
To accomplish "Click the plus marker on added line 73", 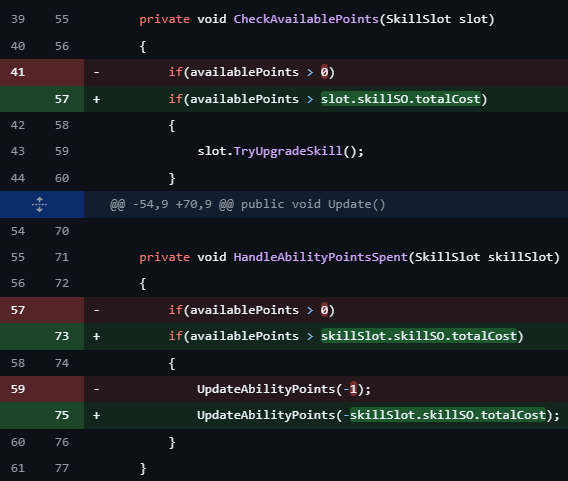I will 96,336.
